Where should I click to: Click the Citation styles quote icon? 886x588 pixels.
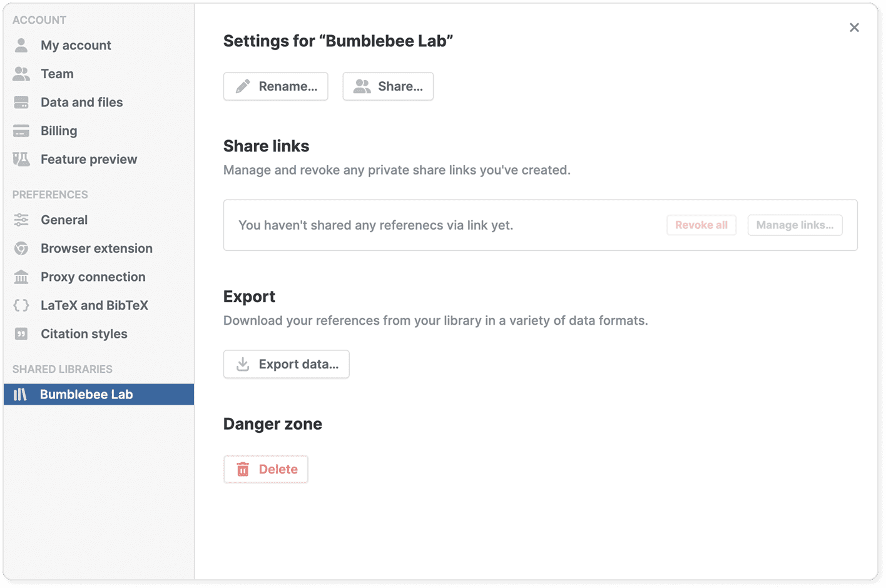point(21,334)
